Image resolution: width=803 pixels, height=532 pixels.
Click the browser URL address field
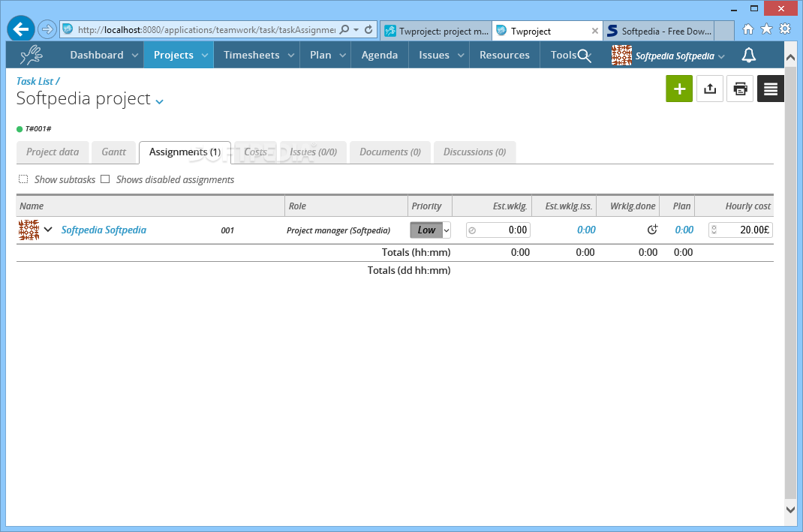click(206, 30)
